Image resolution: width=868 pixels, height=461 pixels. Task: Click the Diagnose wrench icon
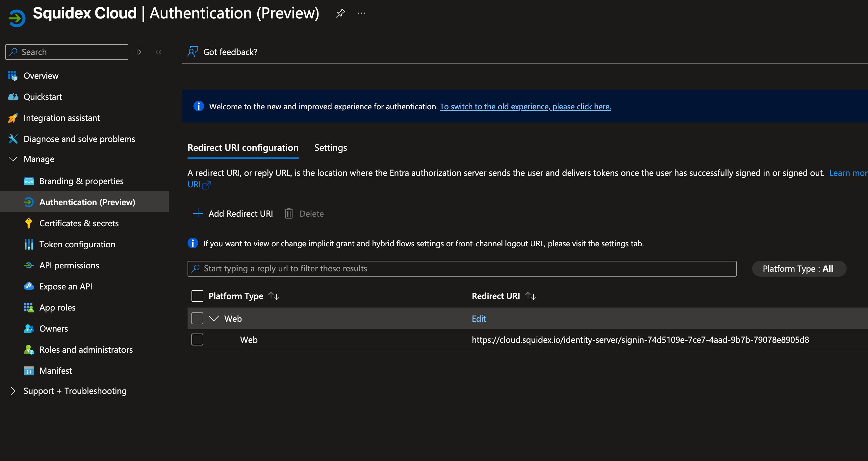pyautogui.click(x=13, y=139)
